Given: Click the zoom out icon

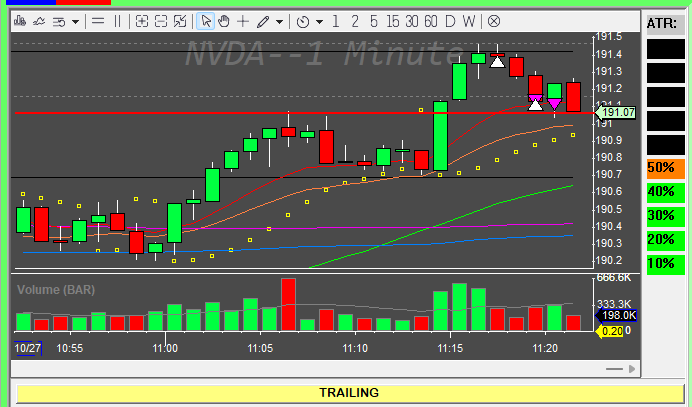Looking at the screenshot, I should [x=161, y=21].
